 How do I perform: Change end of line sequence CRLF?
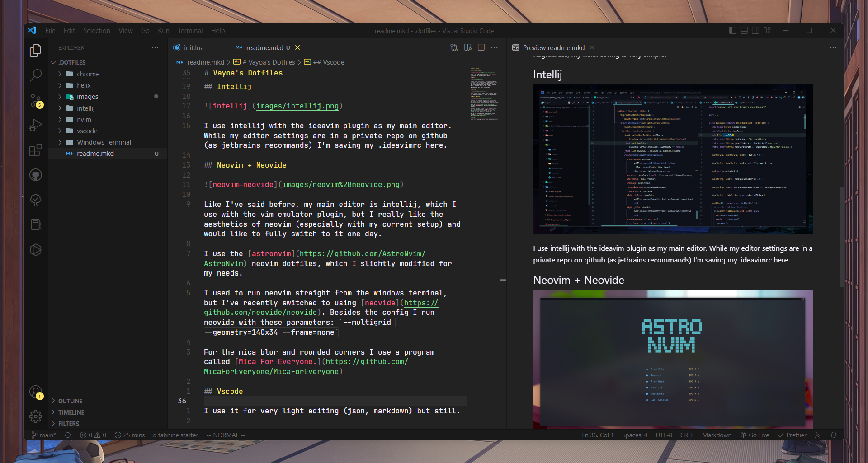[687, 435]
